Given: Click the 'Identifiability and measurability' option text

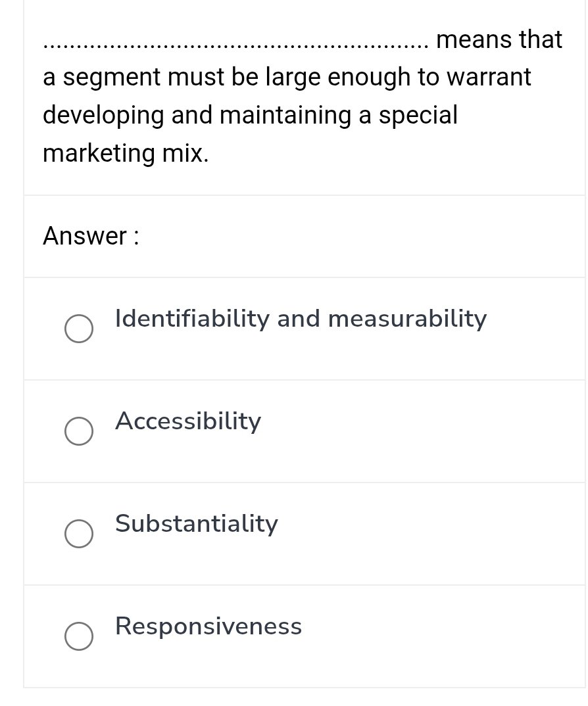Looking at the screenshot, I should 301,319.
